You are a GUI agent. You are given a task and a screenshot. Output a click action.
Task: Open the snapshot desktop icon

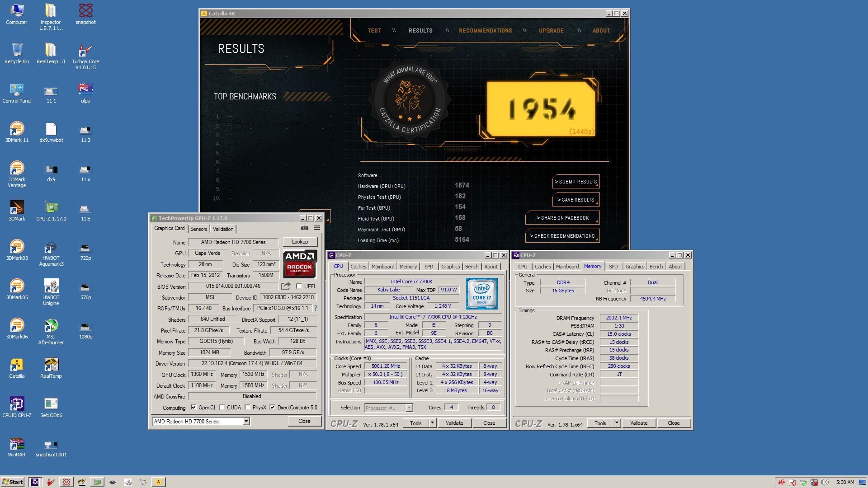tap(85, 14)
